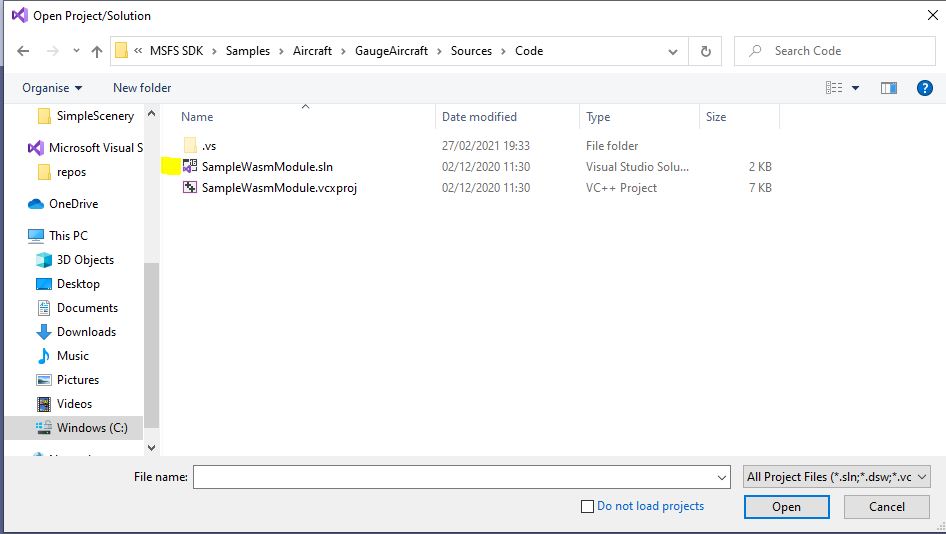
Task: Click the File name input field
Action: (x=460, y=477)
